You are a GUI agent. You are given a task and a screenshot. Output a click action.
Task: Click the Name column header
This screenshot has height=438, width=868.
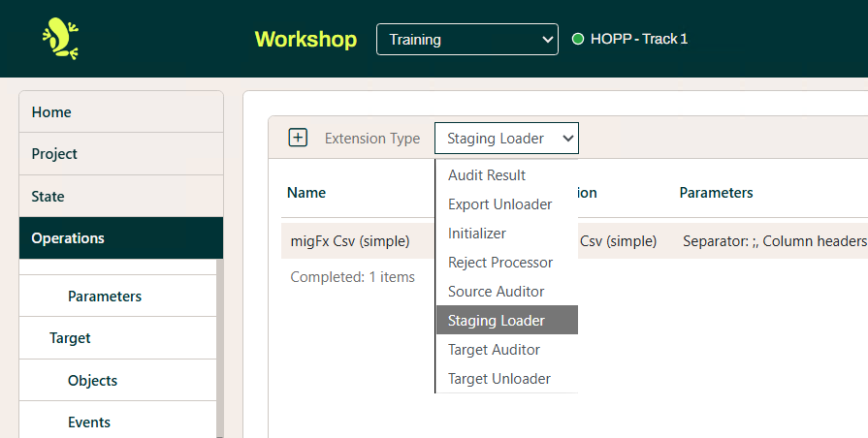coord(306,193)
